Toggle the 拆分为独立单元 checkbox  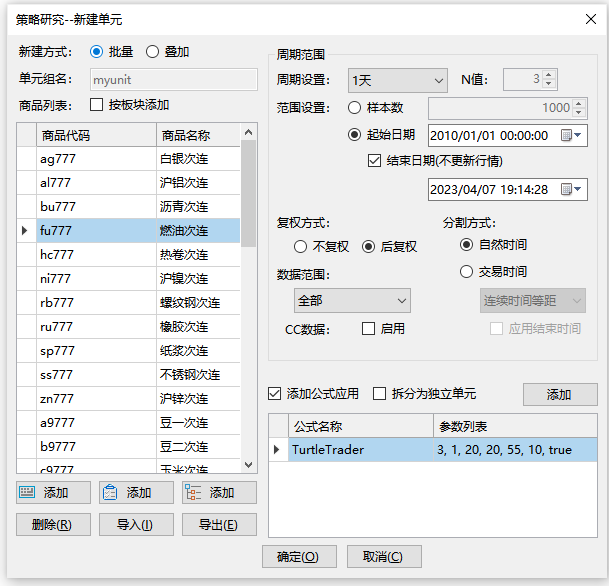380,394
